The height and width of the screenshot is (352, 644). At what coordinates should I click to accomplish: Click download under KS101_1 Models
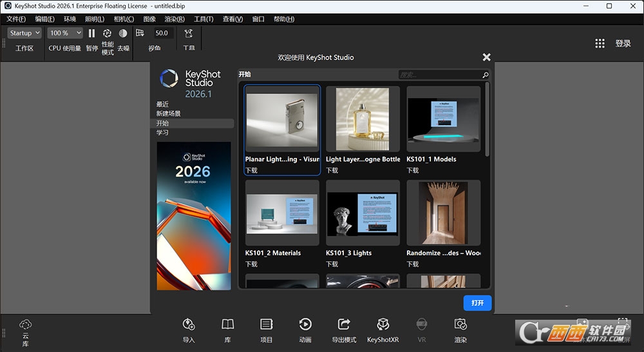[413, 170]
